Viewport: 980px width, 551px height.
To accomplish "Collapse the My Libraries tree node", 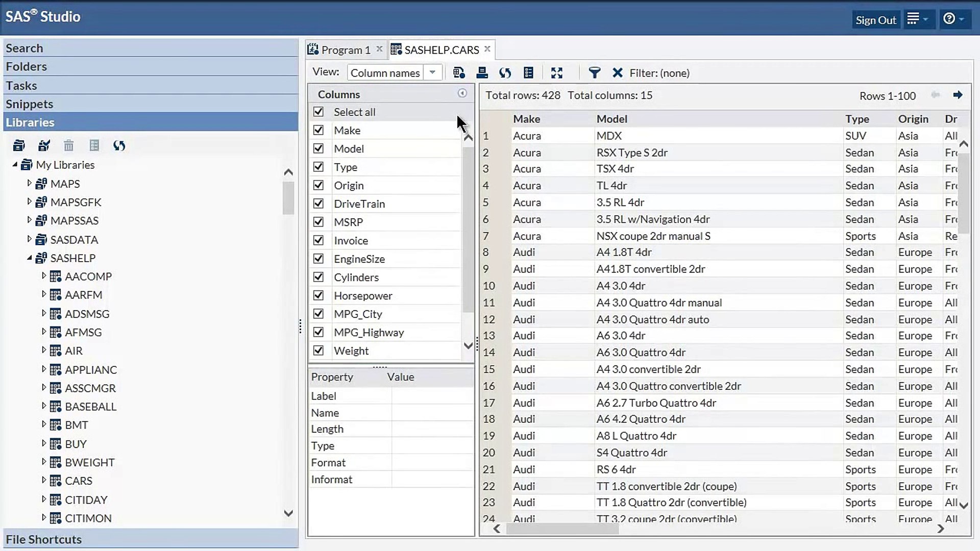I will 15,164.
